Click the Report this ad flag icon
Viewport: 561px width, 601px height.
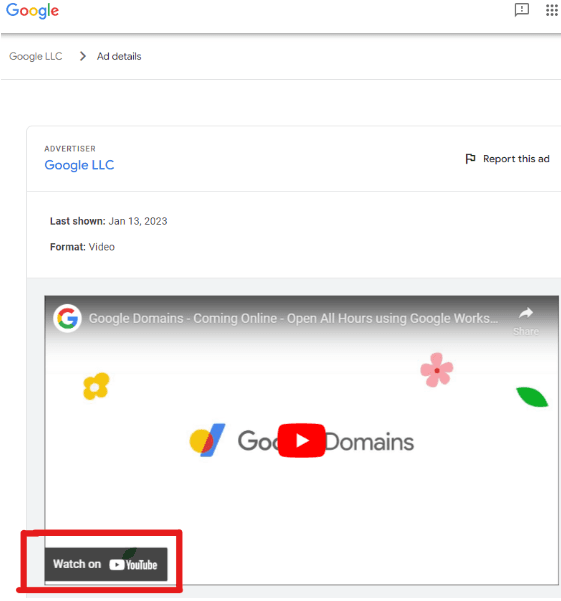pyautogui.click(x=470, y=159)
